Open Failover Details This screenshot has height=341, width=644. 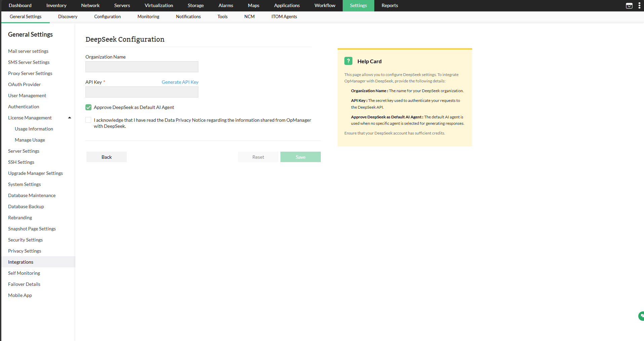(x=24, y=284)
